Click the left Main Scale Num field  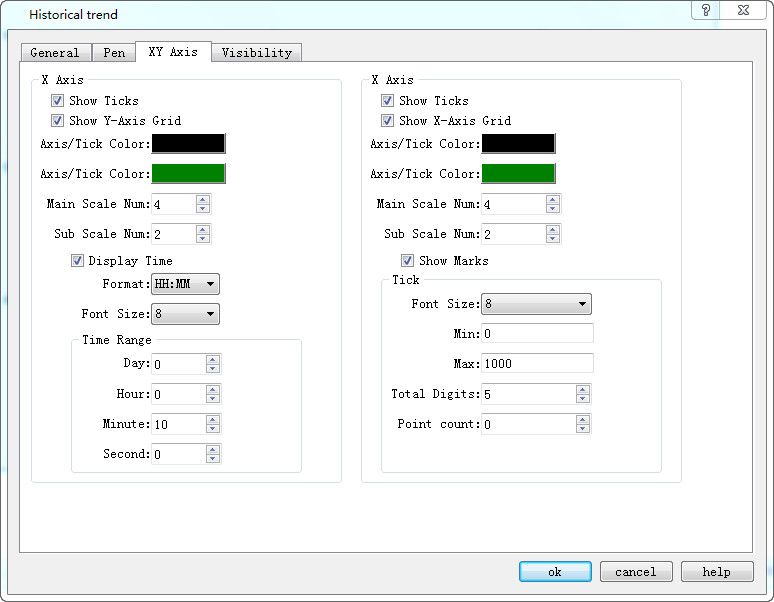coord(174,204)
